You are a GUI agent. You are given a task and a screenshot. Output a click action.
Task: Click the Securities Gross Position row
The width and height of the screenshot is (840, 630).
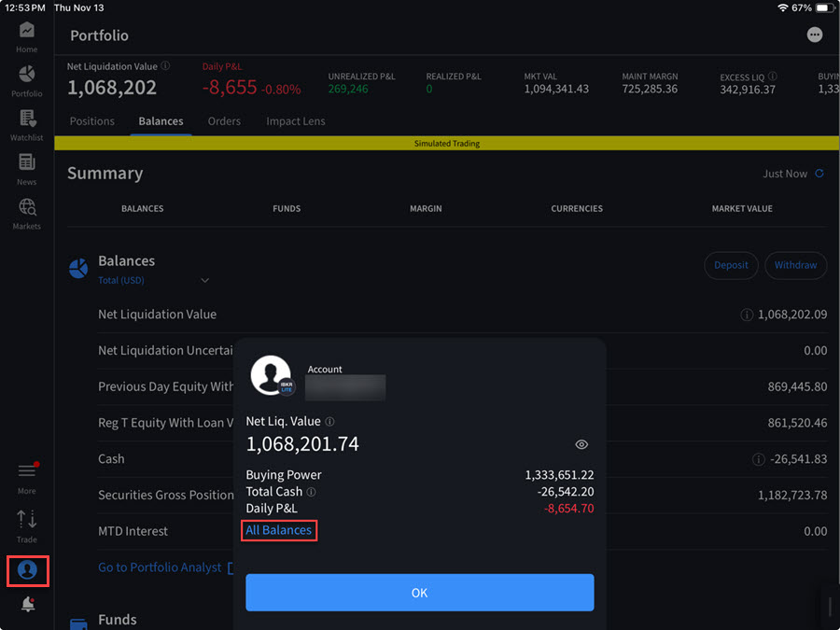click(462, 495)
